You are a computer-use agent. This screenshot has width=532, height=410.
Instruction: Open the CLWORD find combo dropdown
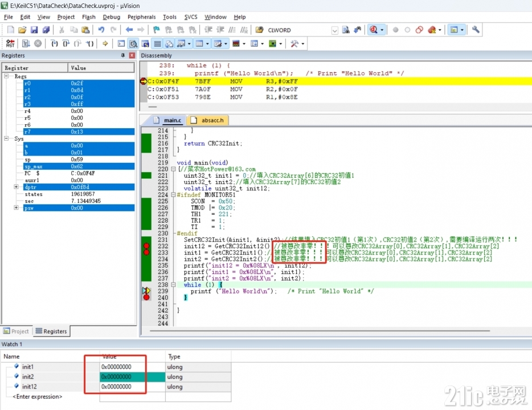[x=334, y=30]
